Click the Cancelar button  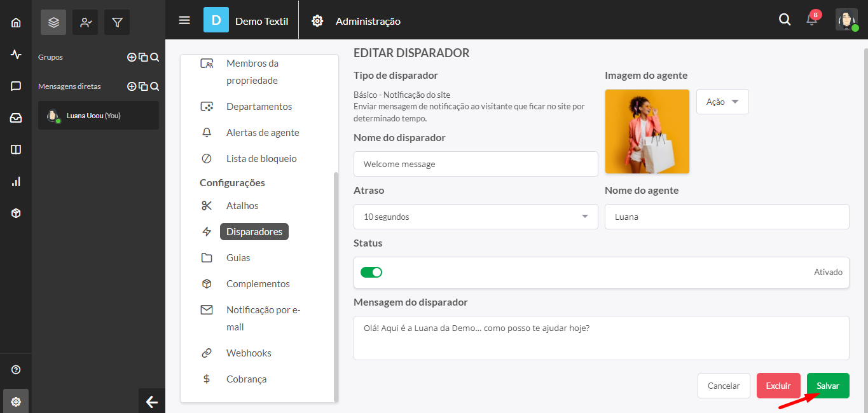724,386
